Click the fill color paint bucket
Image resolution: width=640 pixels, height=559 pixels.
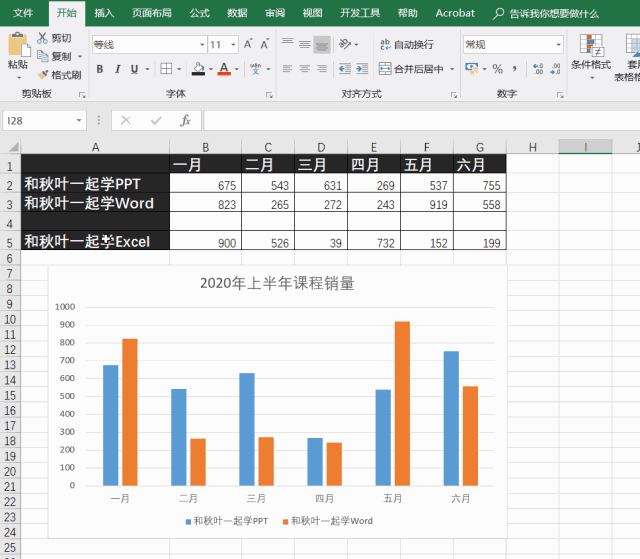pos(198,69)
